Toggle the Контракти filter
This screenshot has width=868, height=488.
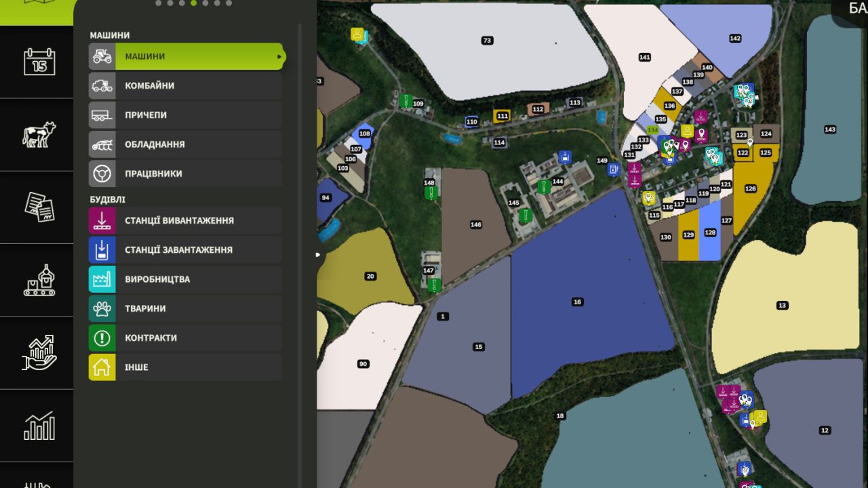[x=185, y=338]
